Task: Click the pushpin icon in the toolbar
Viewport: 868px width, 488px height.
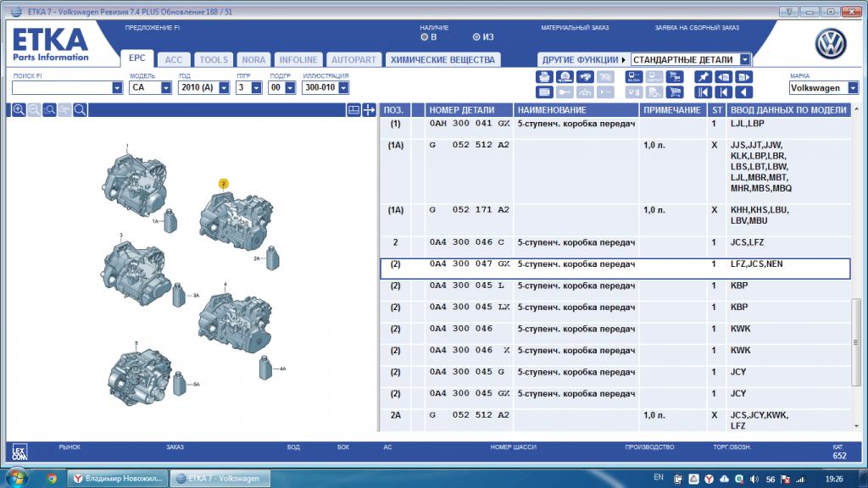Action: point(703,77)
